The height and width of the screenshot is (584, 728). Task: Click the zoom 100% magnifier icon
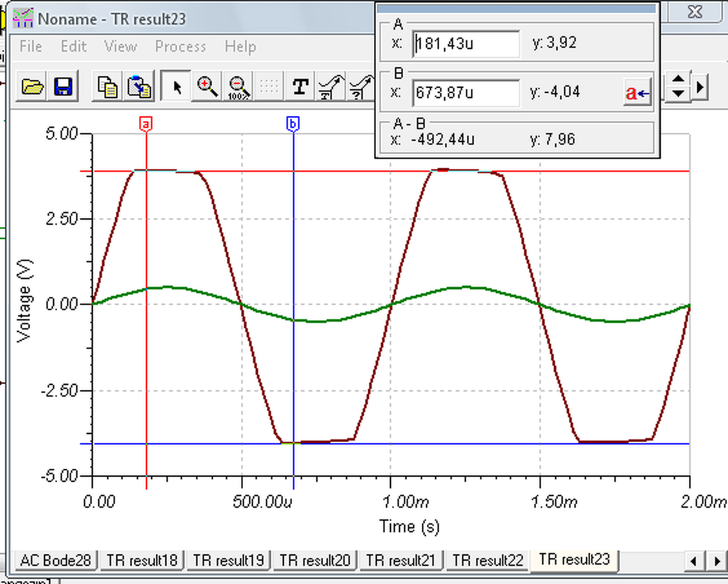[x=238, y=87]
